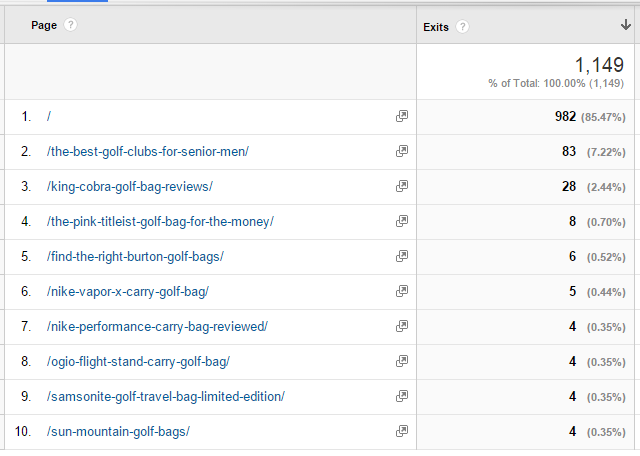Open external link icon for burton golf bags page
Image resolution: width=640 pixels, height=456 pixels.
(x=402, y=256)
